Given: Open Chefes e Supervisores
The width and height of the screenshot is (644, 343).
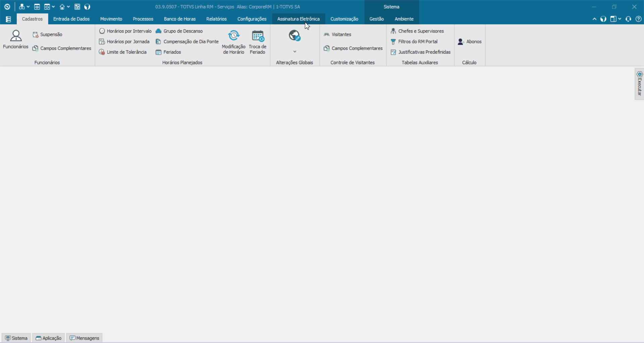Looking at the screenshot, I should tap(417, 31).
